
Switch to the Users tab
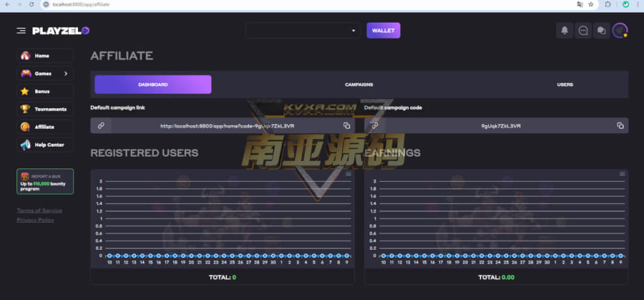point(565,85)
